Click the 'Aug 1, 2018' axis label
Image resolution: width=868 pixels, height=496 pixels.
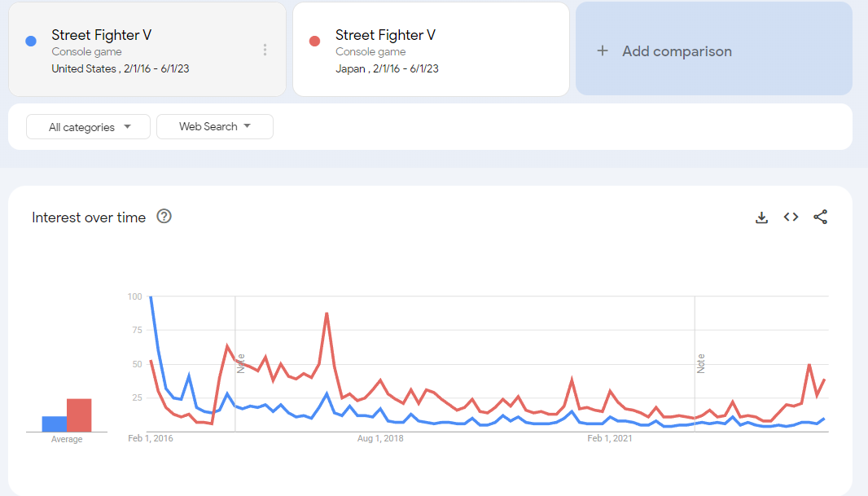380,438
